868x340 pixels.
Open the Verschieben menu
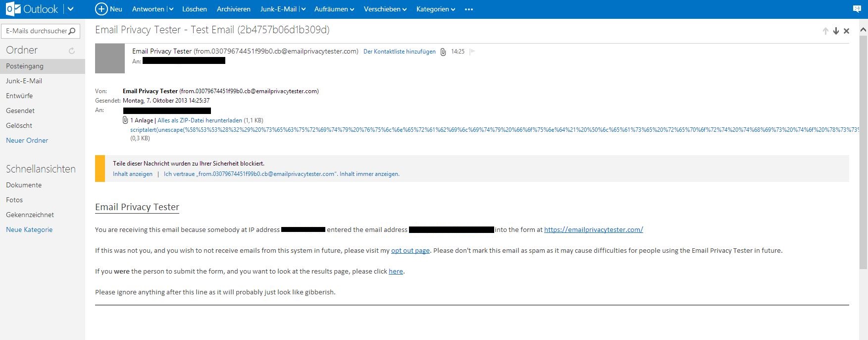385,9
